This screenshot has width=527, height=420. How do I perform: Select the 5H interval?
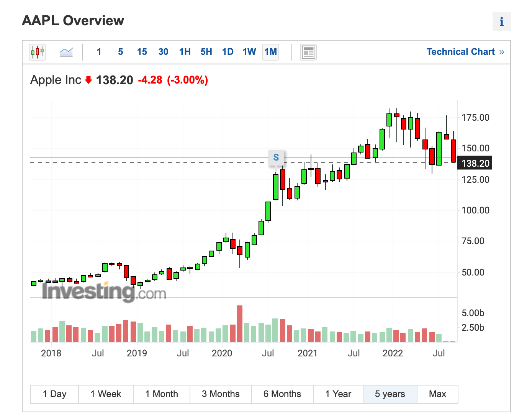point(206,52)
